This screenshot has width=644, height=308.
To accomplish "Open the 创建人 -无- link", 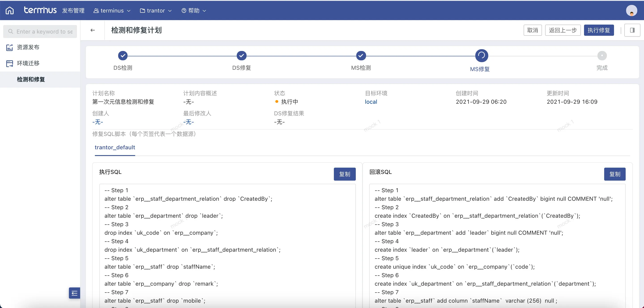I will point(98,122).
